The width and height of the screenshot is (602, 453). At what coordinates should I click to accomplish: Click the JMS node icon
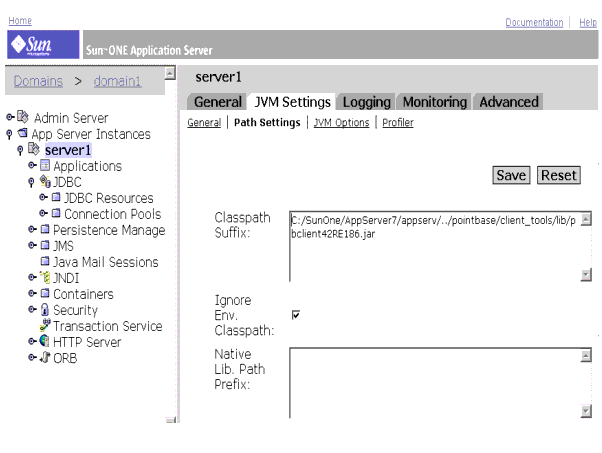click(x=45, y=245)
